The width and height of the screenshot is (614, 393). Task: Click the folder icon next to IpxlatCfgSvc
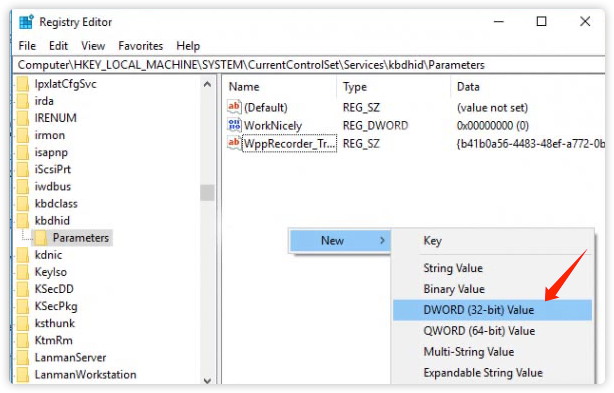[23, 84]
